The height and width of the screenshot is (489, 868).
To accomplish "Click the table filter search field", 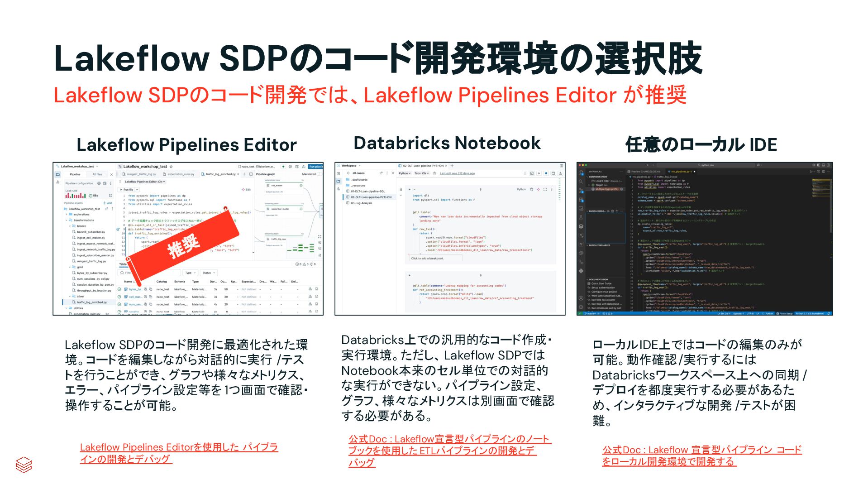I will coord(149,273).
